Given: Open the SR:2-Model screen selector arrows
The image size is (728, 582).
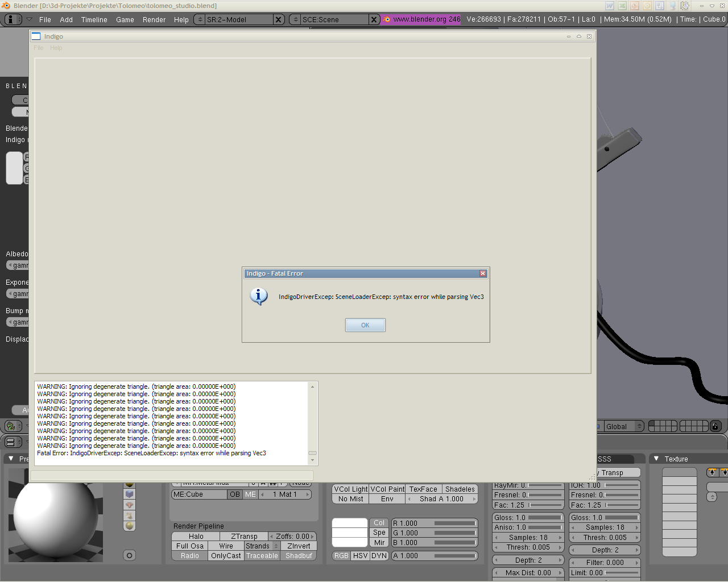Looking at the screenshot, I should [200, 19].
